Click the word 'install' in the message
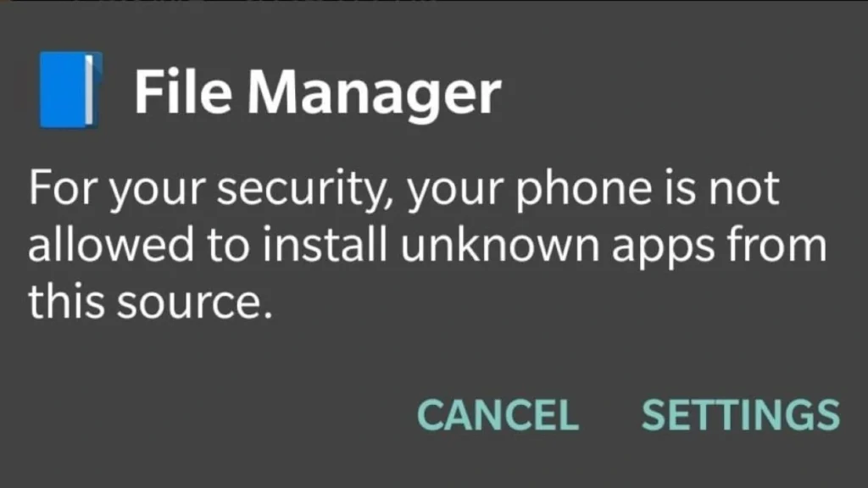Image resolution: width=868 pixels, height=488 pixels. pos(325,244)
